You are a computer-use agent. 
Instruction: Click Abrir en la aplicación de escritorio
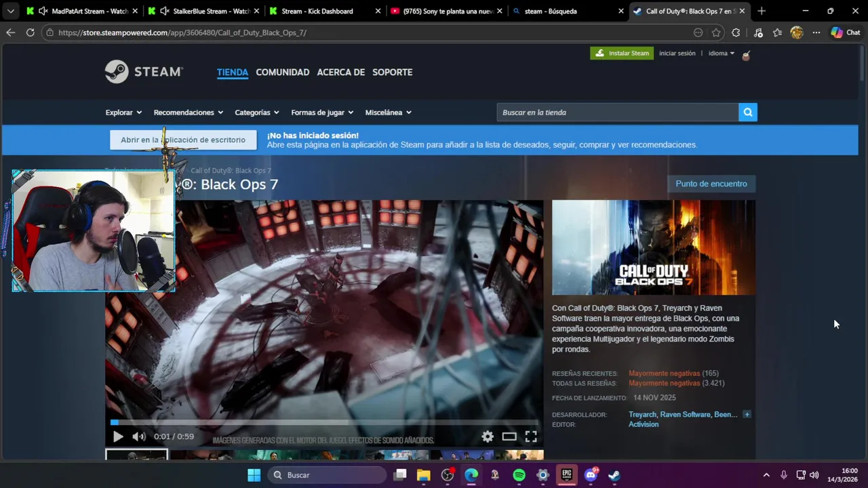pos(183,140)
